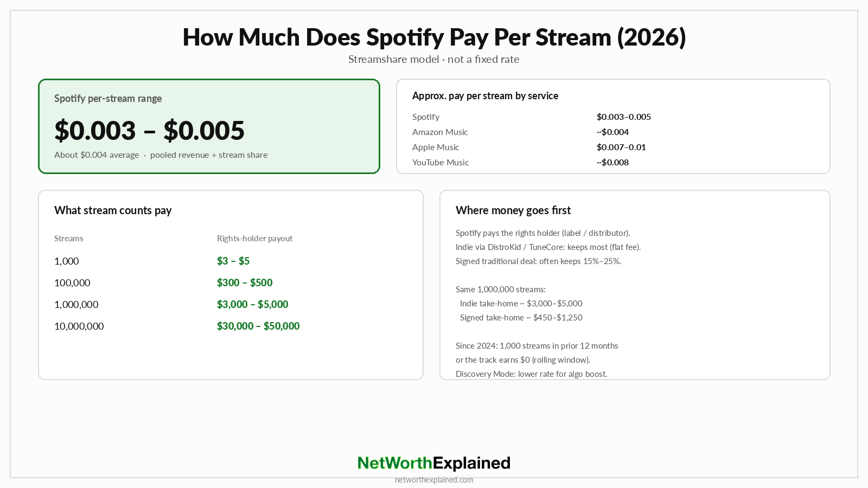Select the '$0.007–0.01' Apple Music rate
Screen dimensions: 868x488
(622, 147)
